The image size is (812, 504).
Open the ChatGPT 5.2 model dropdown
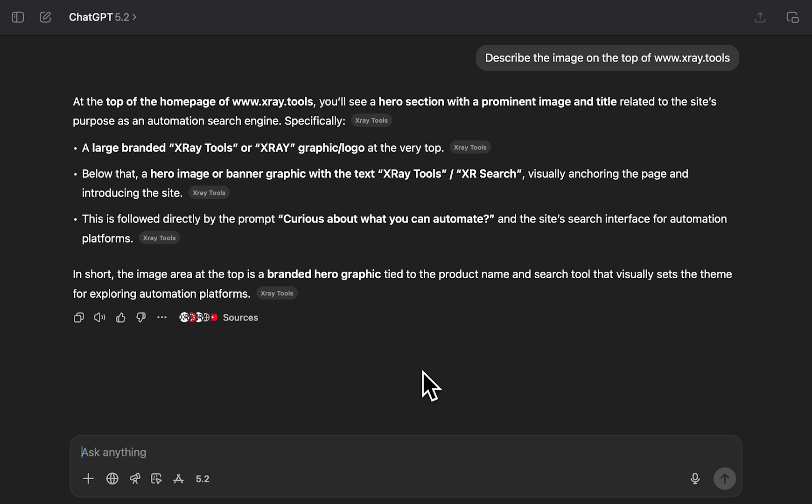103,17
